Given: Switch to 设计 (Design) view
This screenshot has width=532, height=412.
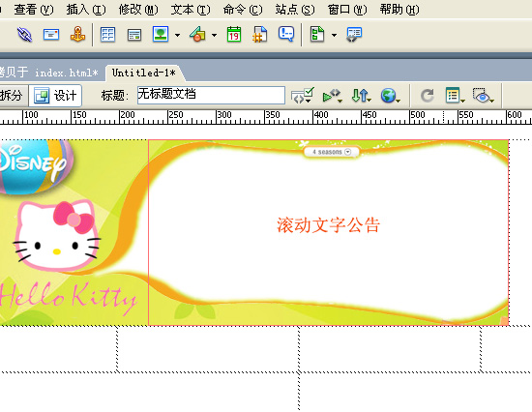Looking at the screenshot, I should [x=55, y=96].
